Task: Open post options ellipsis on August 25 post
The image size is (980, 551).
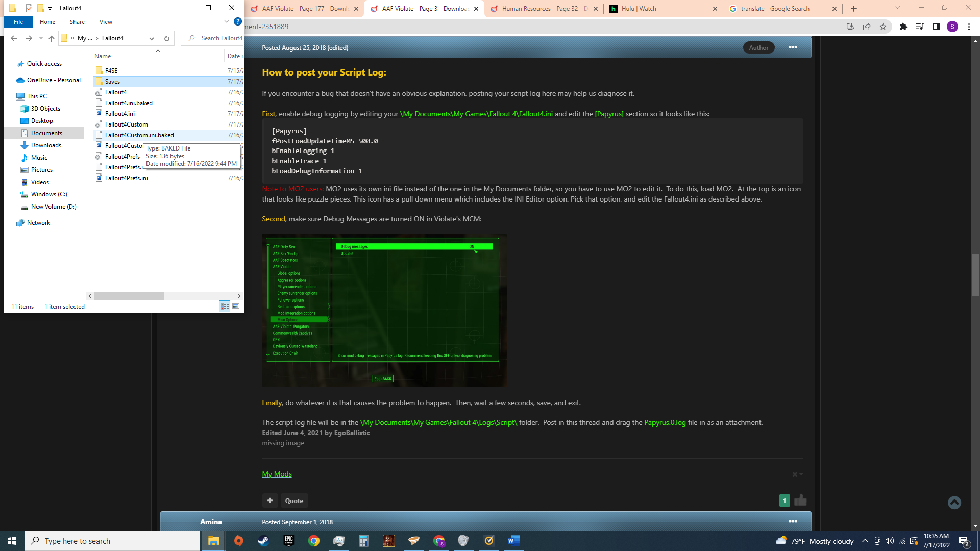Action: 793,47
